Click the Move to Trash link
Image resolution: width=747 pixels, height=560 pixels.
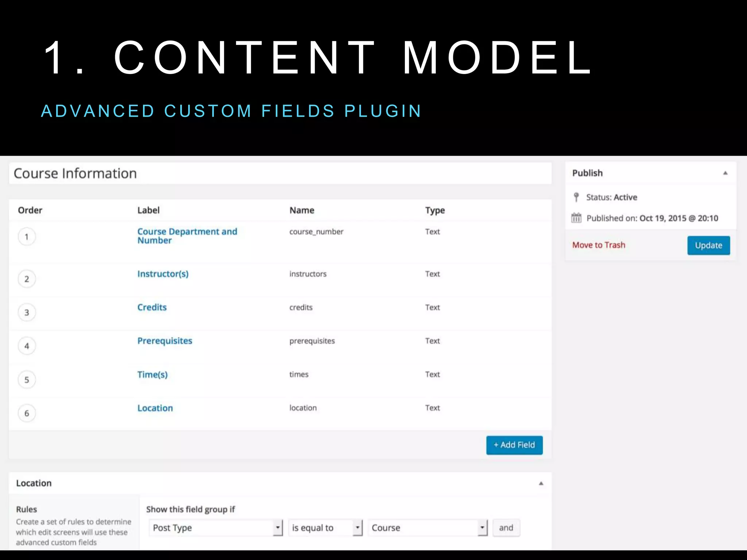coord(599,245)
